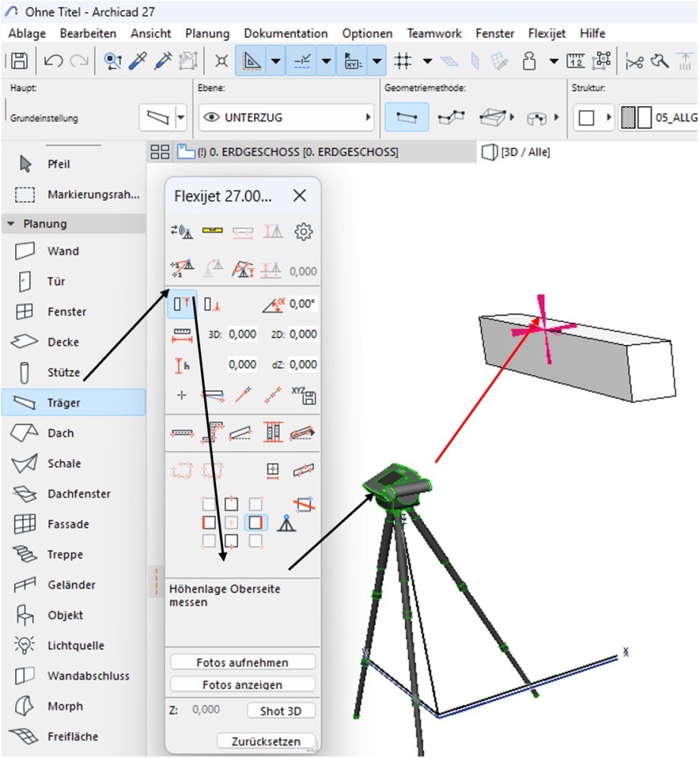Click the Flexijet connect device icon
The image size is (700, 758).
tap(181, 231)
